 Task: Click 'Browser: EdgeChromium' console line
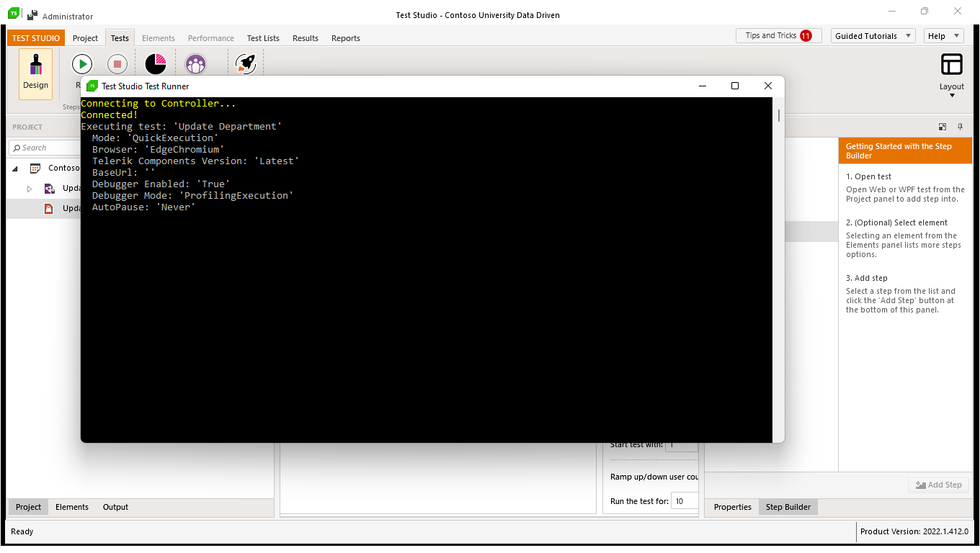(158, 149)
